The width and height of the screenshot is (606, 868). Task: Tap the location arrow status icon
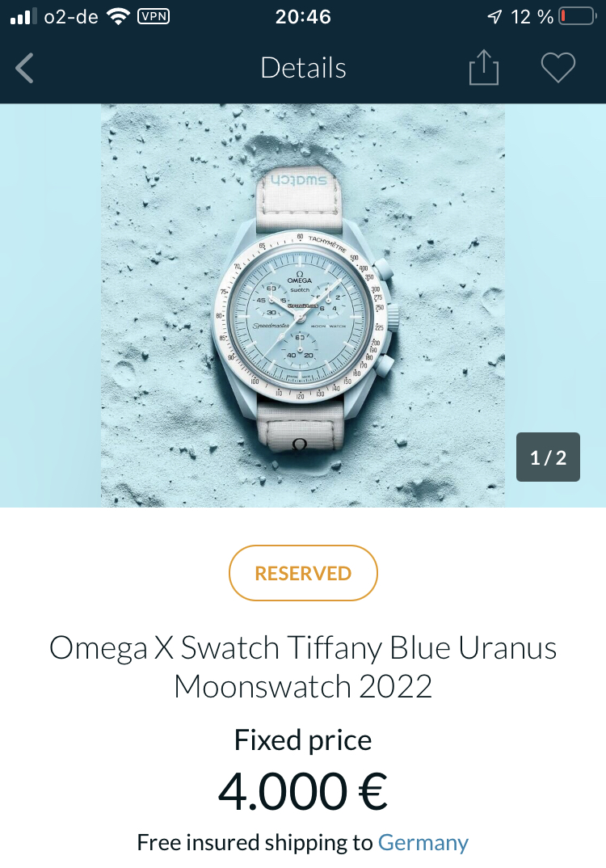click(494, 17)
